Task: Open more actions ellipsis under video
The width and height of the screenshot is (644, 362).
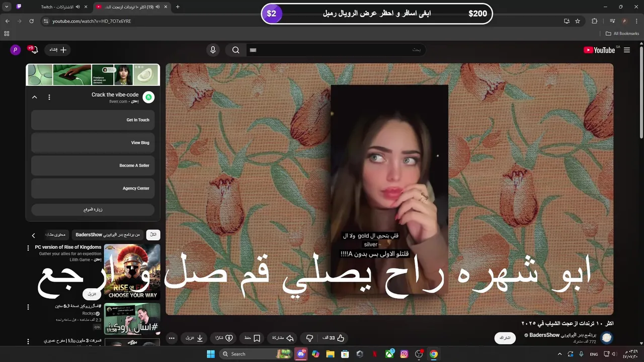Action: click(x=172, y=338)
